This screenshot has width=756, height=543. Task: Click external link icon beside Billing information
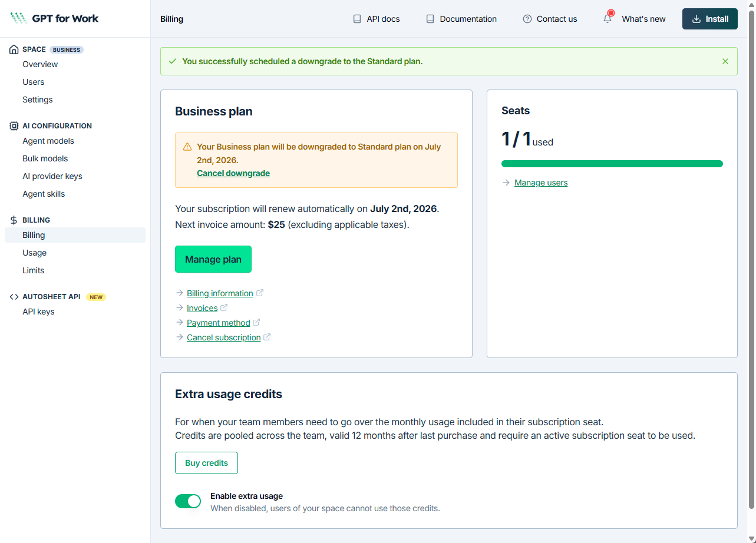click(260, 293)
